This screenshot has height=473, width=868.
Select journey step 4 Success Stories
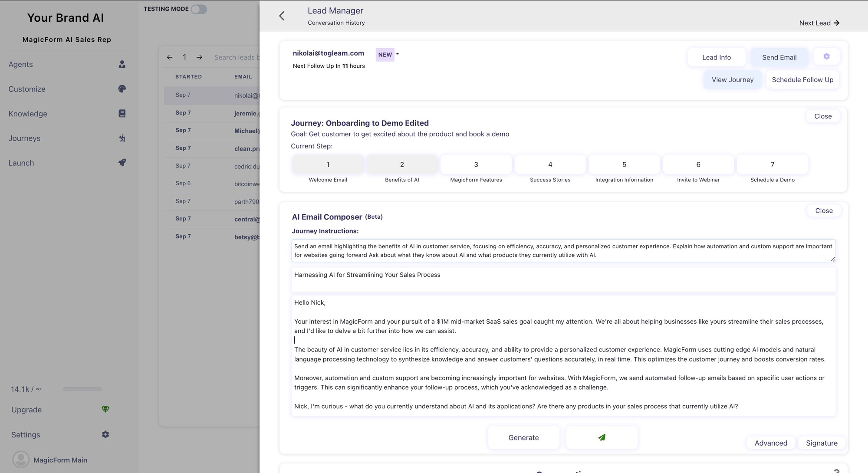tap(550, 164)
